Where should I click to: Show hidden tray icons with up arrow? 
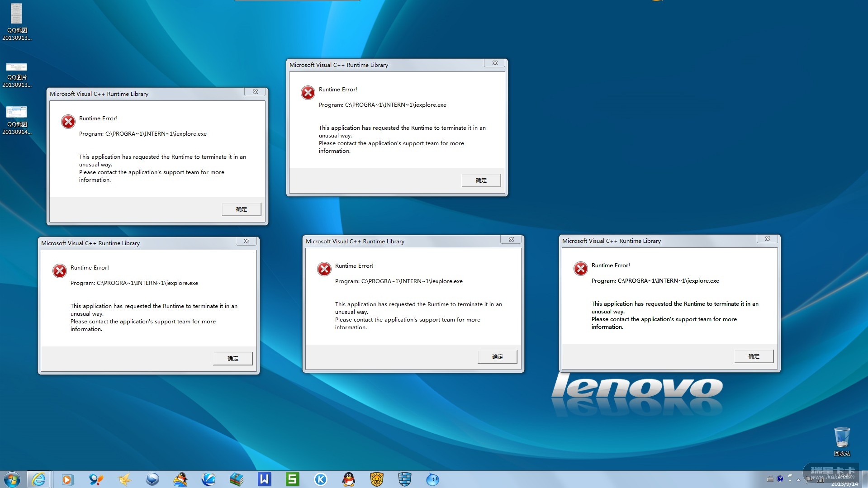coord(799,480)
